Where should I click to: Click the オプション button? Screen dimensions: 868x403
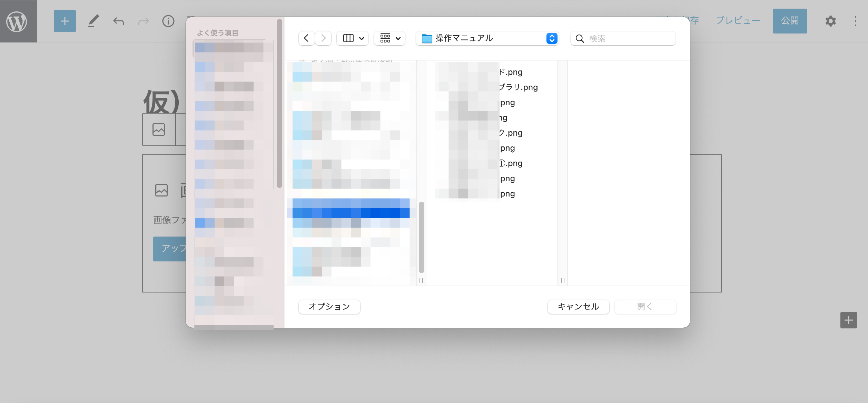point(329,307)
